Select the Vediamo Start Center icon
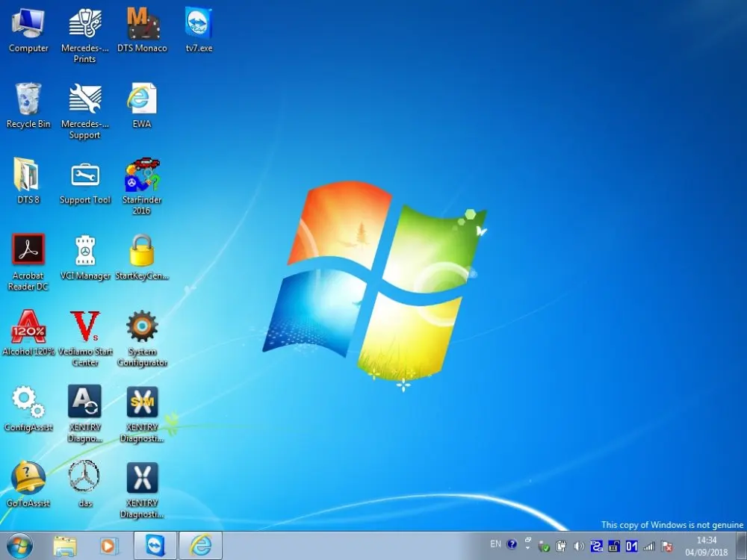 tap(85, 338)
